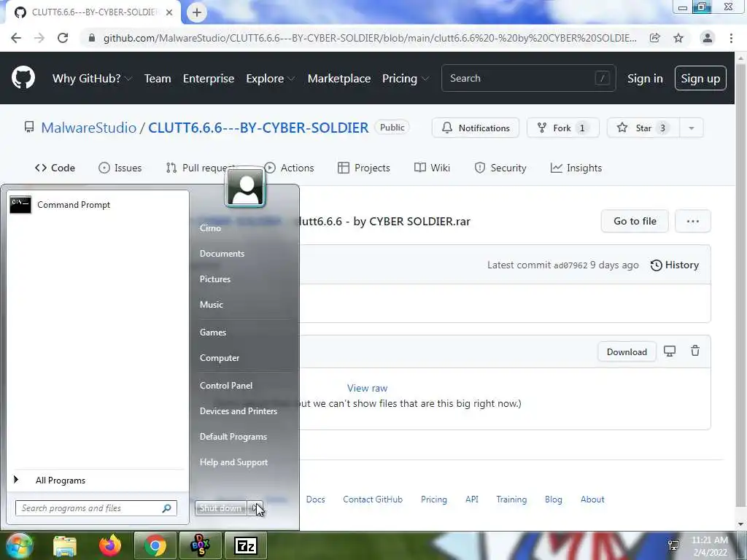This screenshot has height=560, width=747.
Task: Click the delete file trash icon
Action: pos(695,351)
